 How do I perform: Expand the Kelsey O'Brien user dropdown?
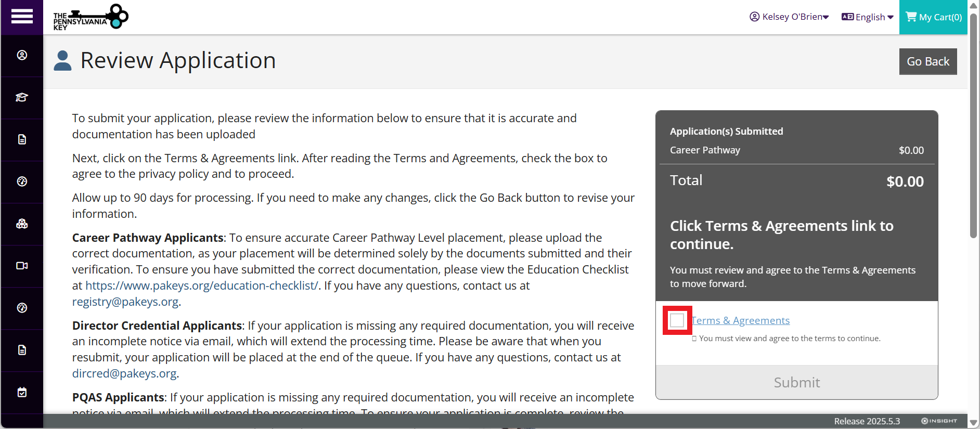[x=789, y=17]
